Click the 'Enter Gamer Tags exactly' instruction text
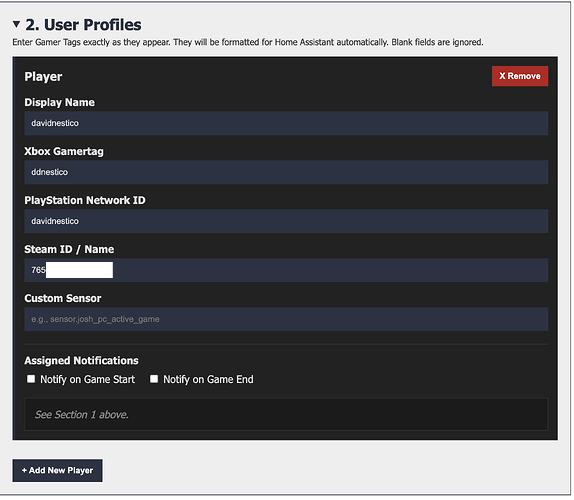 coord(249,42)
